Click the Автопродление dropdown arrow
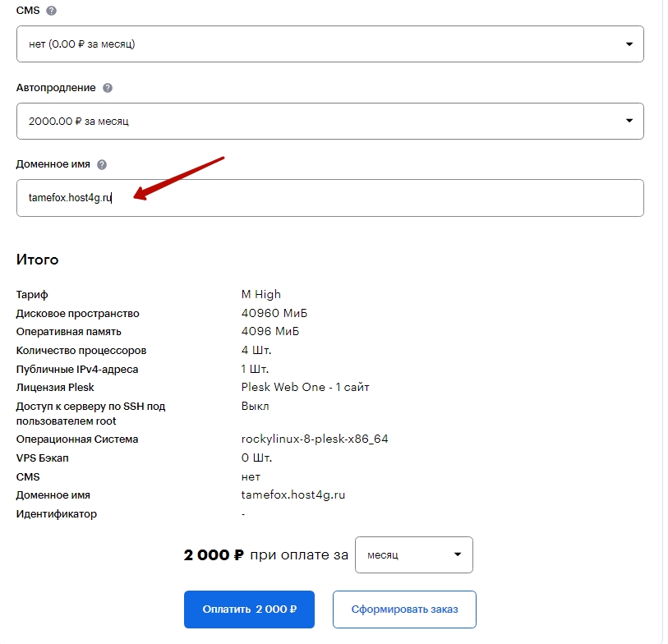 point(629,121)
